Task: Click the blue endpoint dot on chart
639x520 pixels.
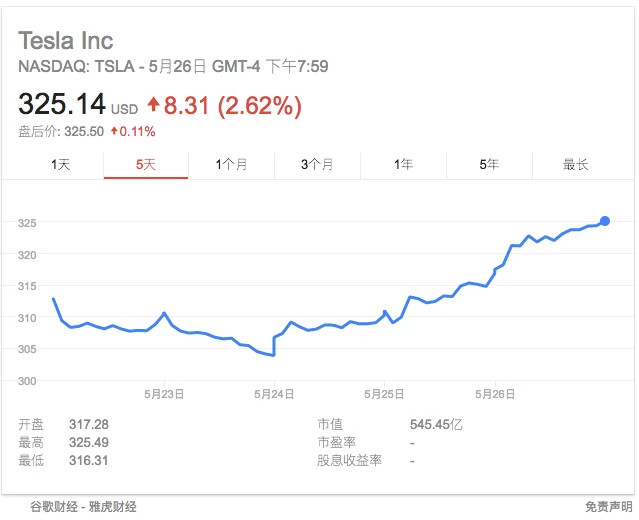Action: 605,221
